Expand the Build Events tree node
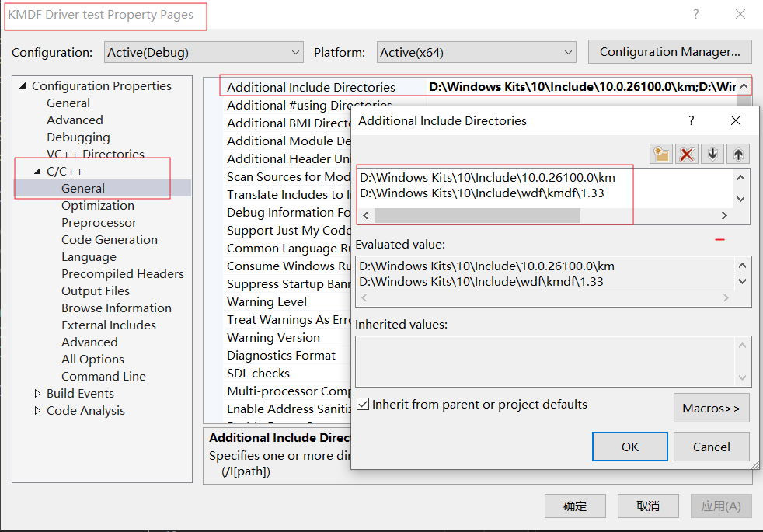This screenshot has height=532, width=763. pyautogui.click(x=37, y=394)
